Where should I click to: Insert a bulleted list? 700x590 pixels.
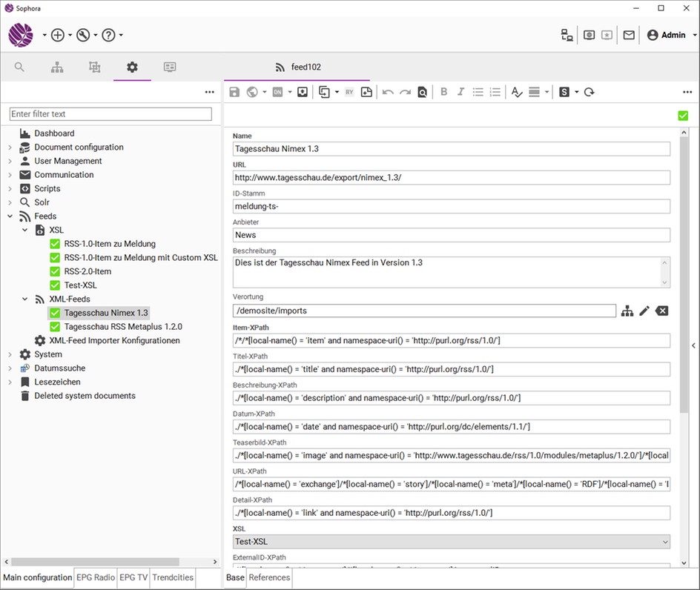tap(478, 92)
